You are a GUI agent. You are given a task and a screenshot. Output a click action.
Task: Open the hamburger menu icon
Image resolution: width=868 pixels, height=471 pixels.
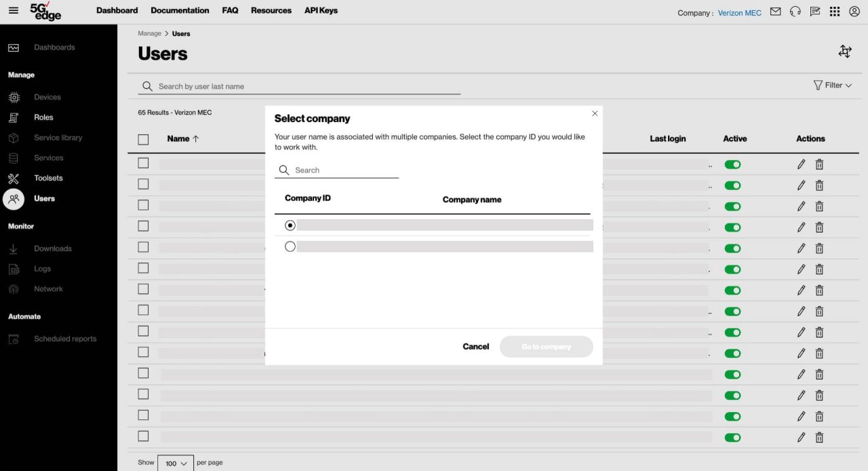click(14, 11)
